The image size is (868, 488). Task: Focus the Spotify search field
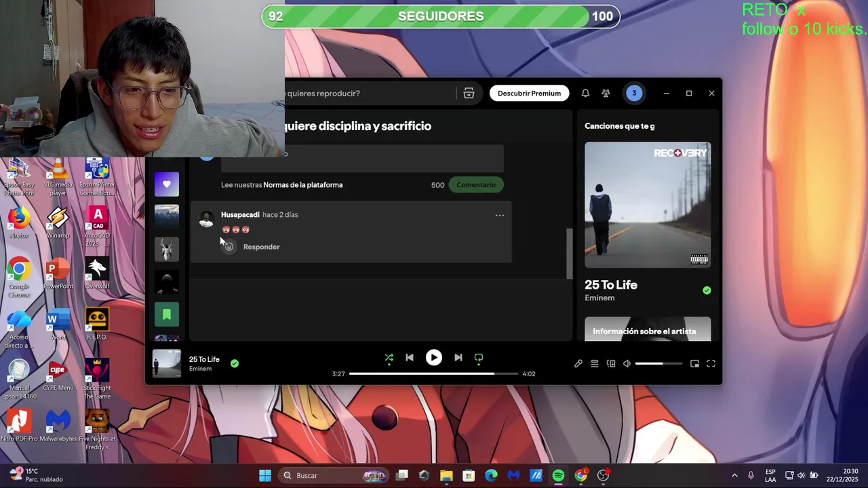click(370, 94)
